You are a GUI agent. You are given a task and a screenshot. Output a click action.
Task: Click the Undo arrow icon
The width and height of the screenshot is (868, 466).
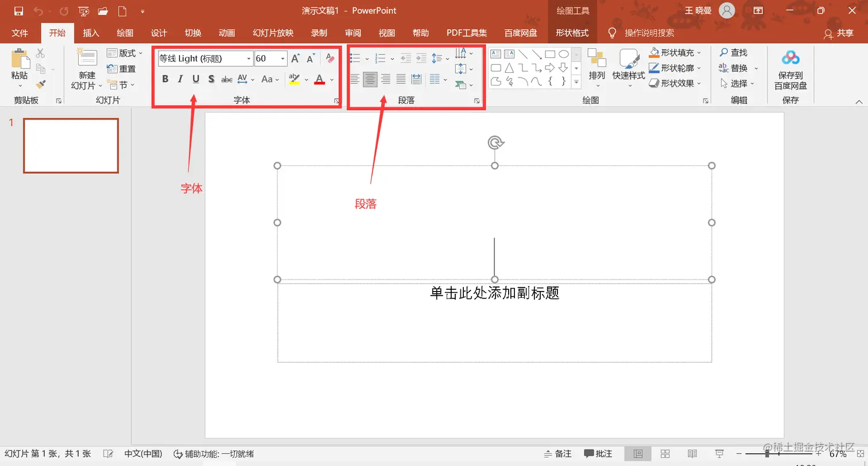click(38, 11)
